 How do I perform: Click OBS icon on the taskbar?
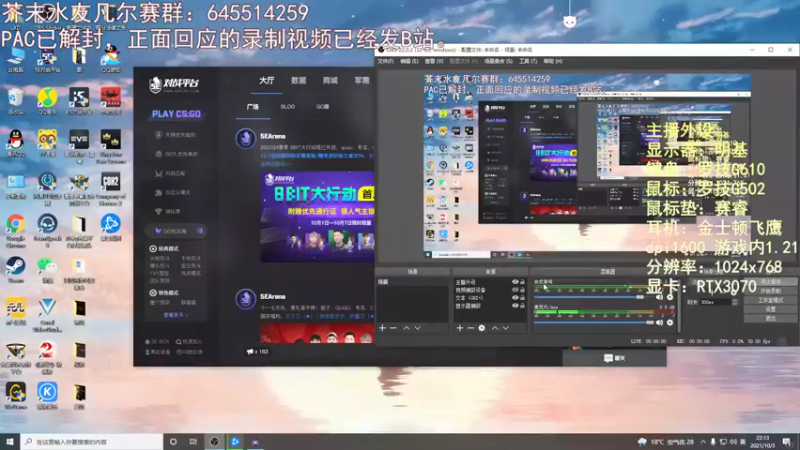tap(214, 441)
